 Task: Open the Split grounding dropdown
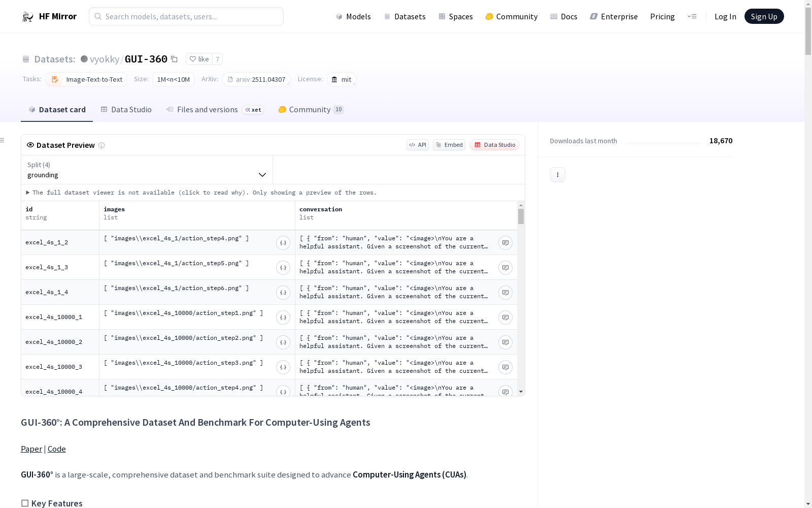[x=147, y=170]
